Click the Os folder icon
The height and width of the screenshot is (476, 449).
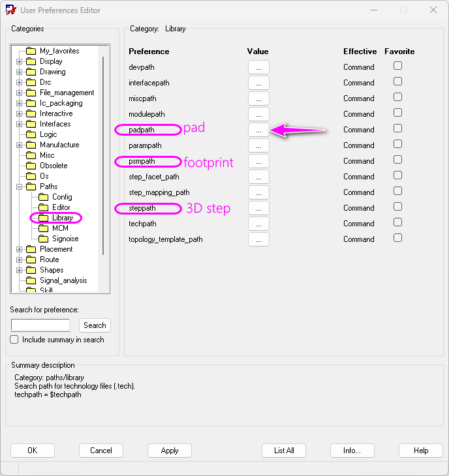[x=31, y=176]
